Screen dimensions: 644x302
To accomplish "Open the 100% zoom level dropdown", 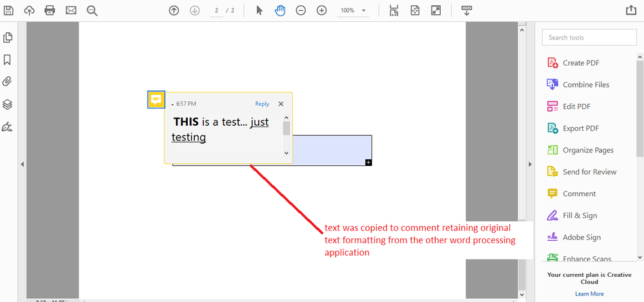I will click(x=353, y=10).
